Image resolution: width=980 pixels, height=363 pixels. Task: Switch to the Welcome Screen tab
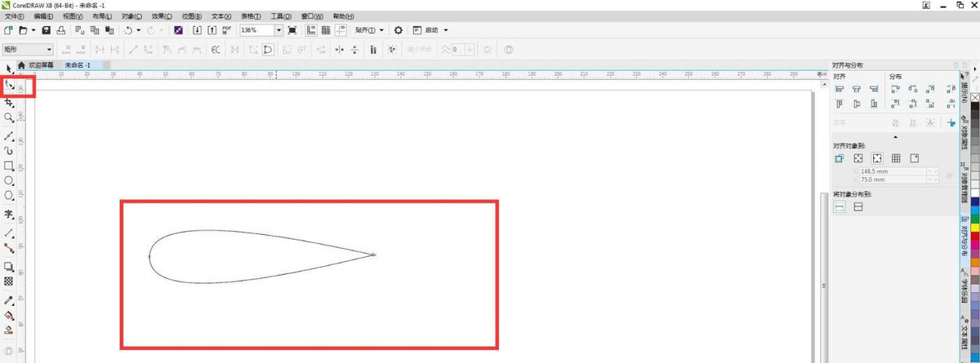[40, 65]
